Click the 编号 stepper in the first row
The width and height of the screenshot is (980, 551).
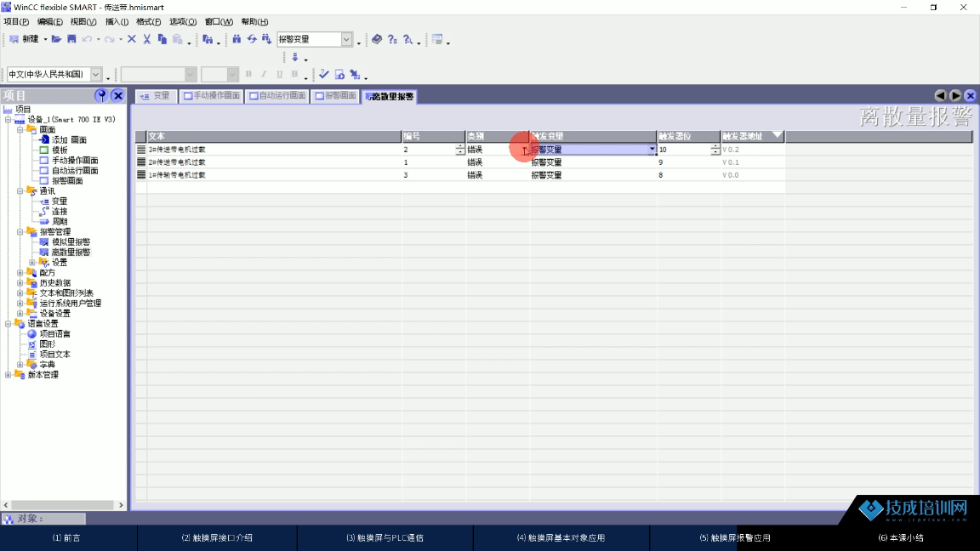[x=460, y=150]
